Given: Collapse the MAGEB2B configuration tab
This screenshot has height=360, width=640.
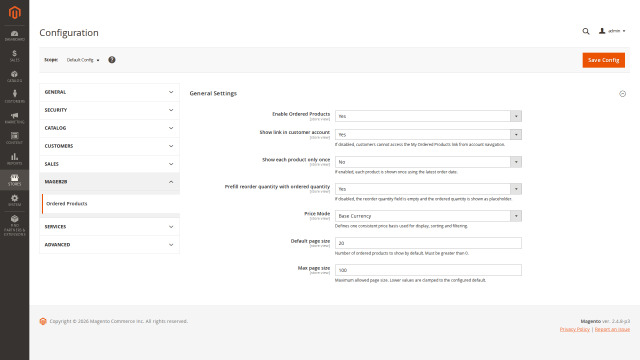Looking at the screenshot, I should pyautogui.click(x=109, y=182).
